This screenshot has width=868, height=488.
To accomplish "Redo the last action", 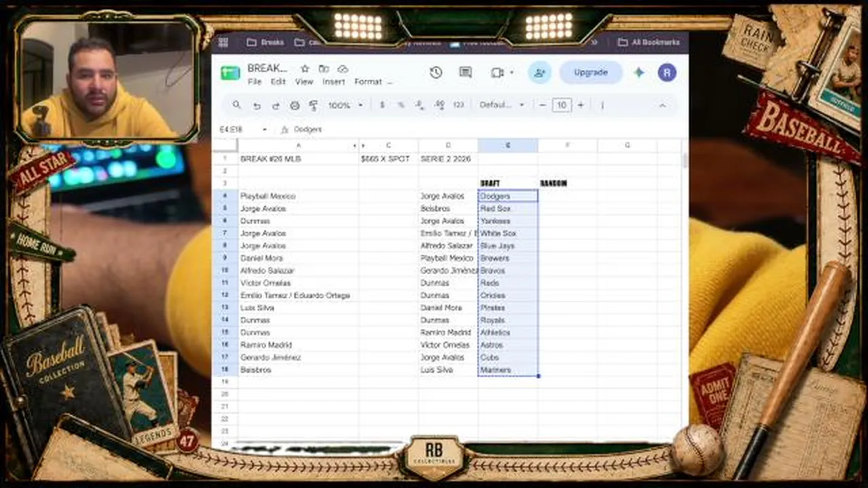I will click(275, 106).
